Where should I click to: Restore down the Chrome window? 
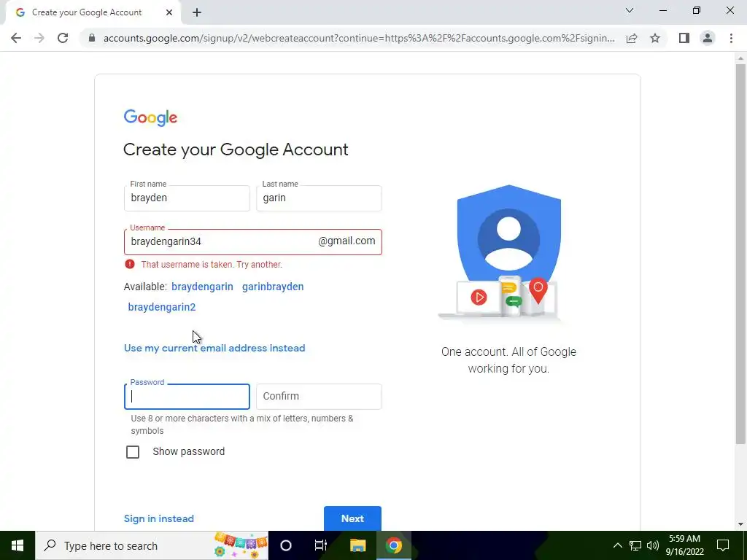(697, 10)
